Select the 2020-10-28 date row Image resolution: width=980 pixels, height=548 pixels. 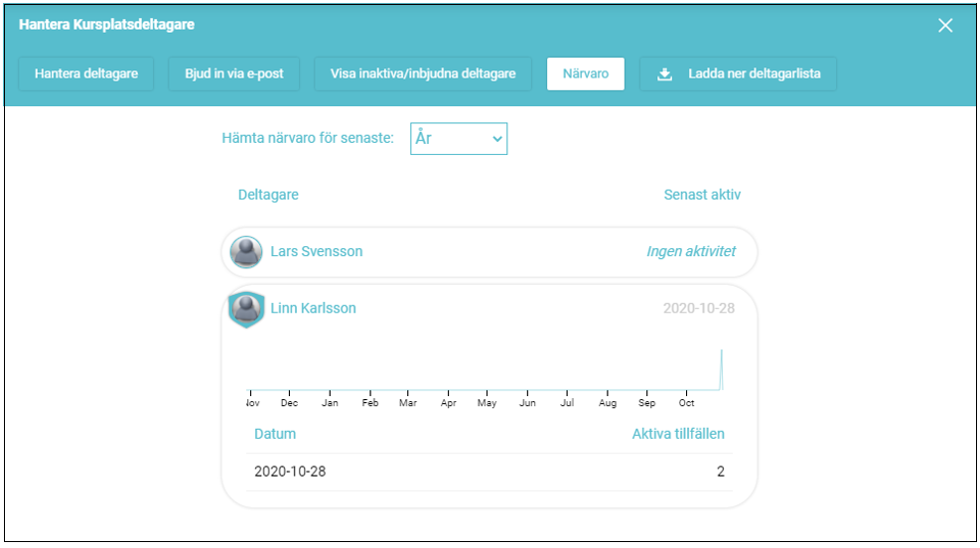pyautogui.click(x=489, y=472)
